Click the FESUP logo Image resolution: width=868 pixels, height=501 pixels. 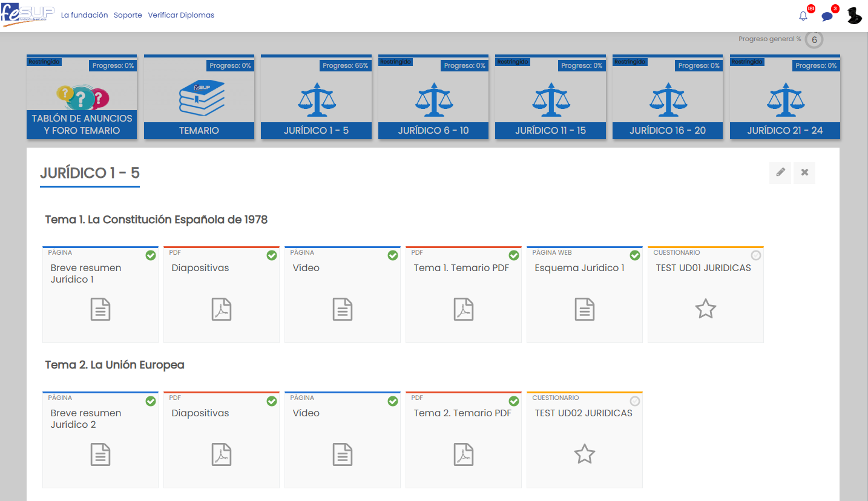28,15
